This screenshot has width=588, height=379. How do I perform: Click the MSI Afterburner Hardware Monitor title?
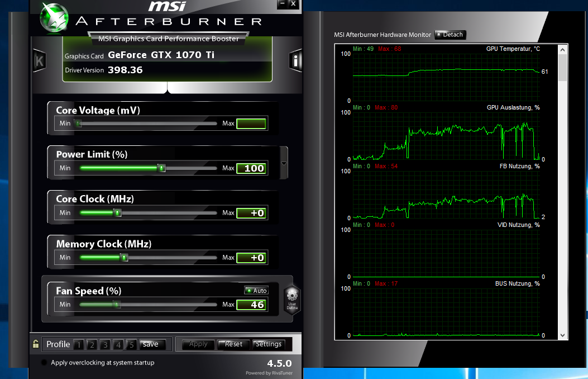tap(383, 35)
